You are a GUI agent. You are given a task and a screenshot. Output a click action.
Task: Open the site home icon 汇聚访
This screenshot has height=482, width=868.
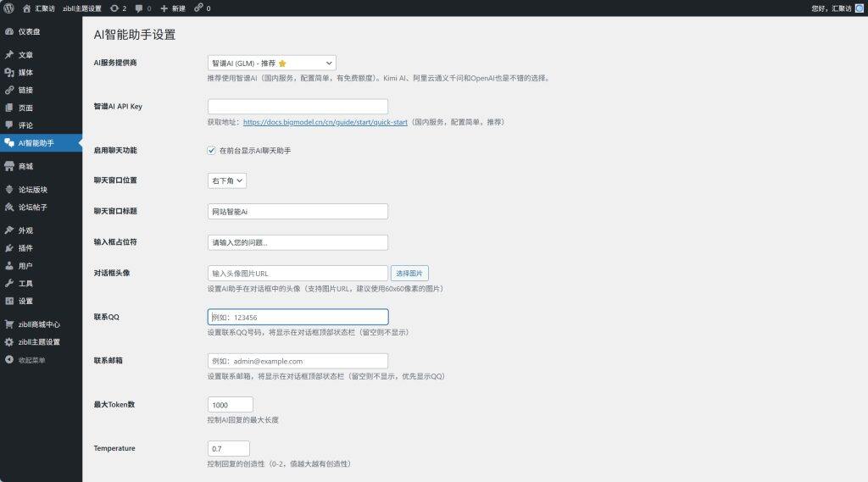click(26, 8)
